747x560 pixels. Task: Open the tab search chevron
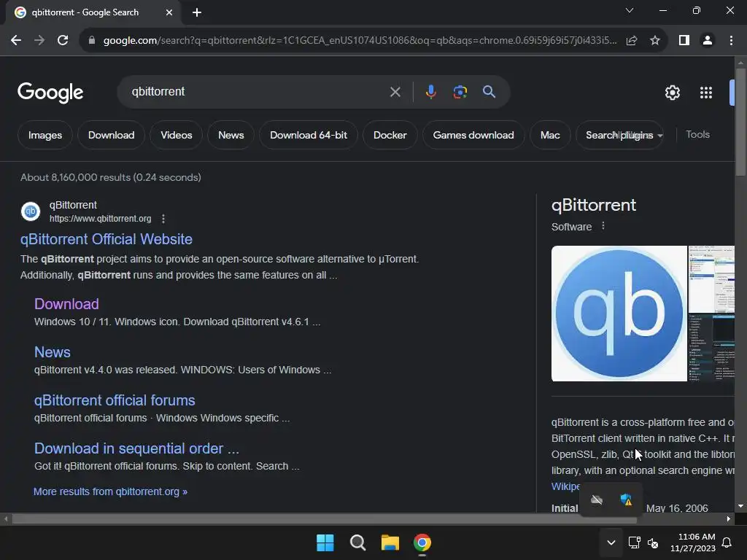tap(630, 10)
